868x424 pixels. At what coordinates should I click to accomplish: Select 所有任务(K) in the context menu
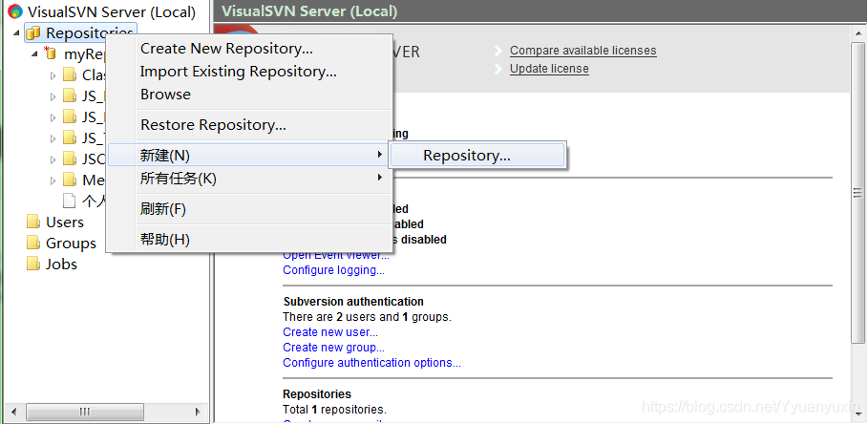[249, 179]
